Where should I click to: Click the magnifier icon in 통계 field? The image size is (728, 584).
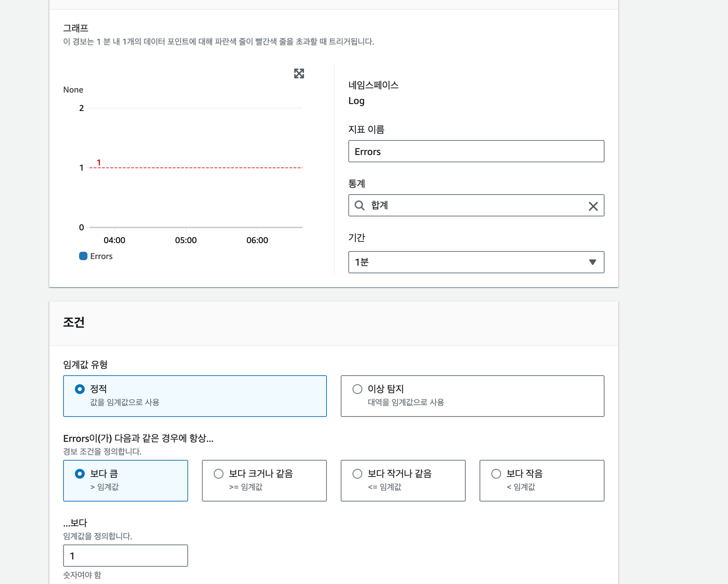coord(360,206)
